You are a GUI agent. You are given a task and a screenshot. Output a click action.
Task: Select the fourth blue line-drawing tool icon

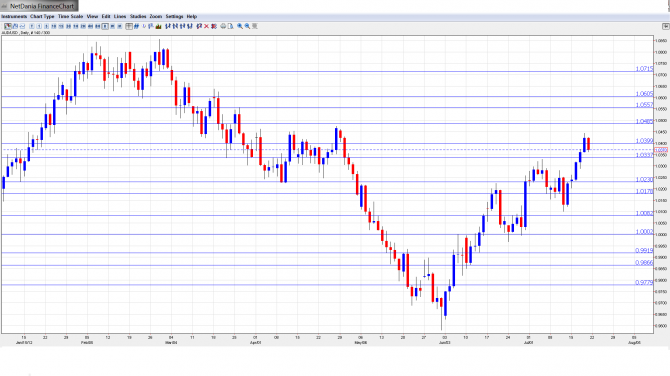tap(190, 26)
